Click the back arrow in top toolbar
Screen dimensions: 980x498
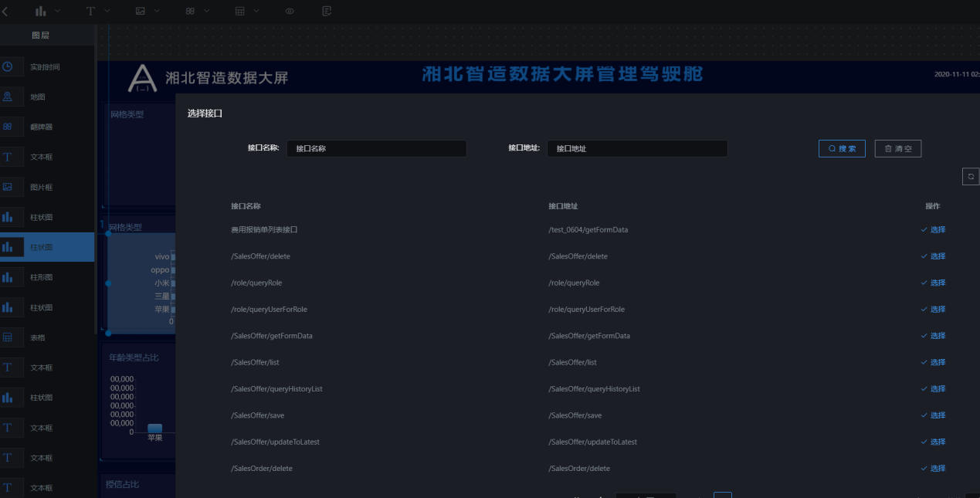[5, 11]
